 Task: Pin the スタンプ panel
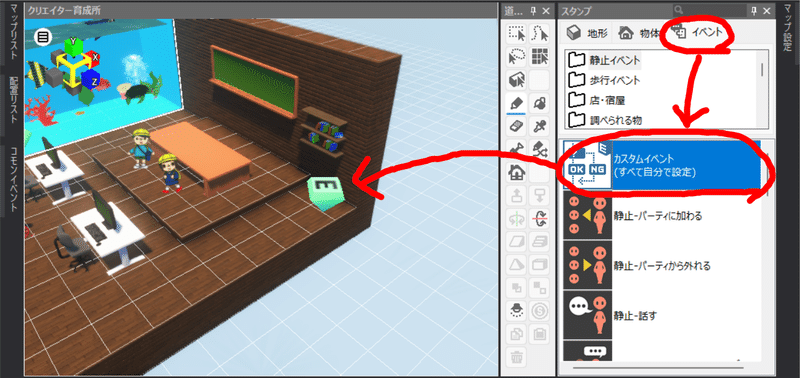(x=754, y=11)
